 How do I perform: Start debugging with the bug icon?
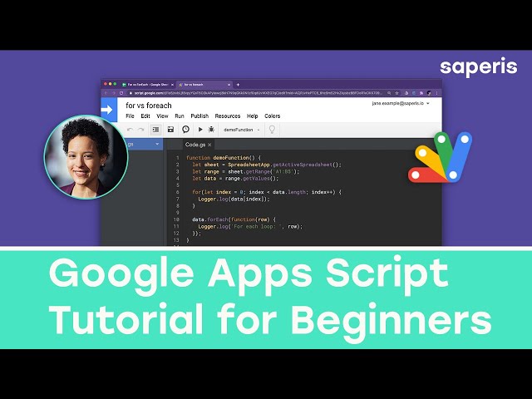211,130
